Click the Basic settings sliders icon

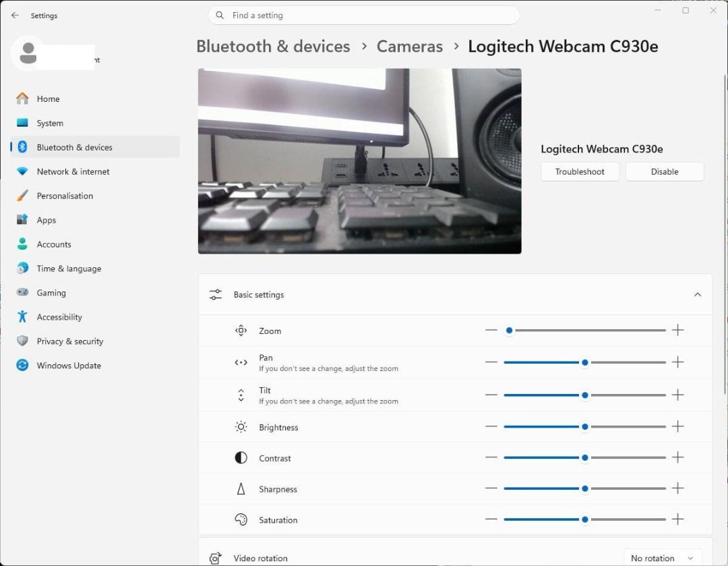(216, 295)
